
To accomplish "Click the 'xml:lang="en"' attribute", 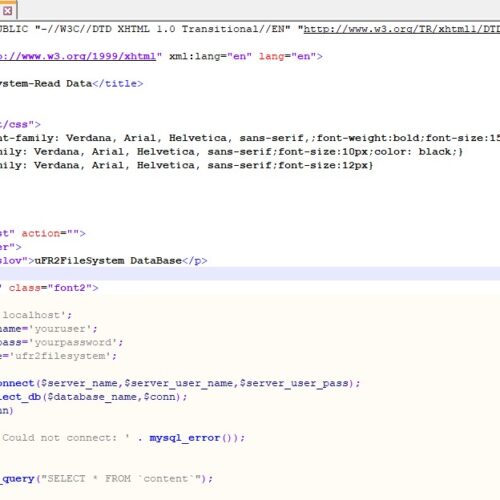I will [210, 56].
